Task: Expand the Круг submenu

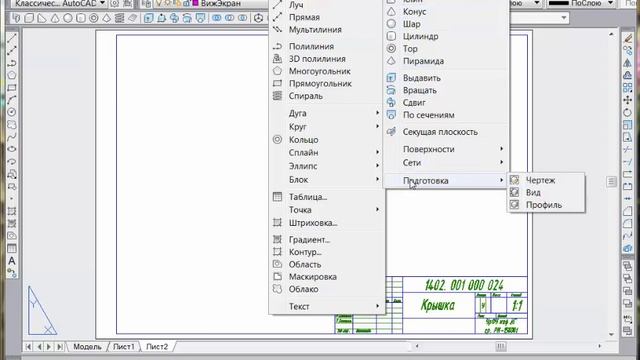Action: 327,127
